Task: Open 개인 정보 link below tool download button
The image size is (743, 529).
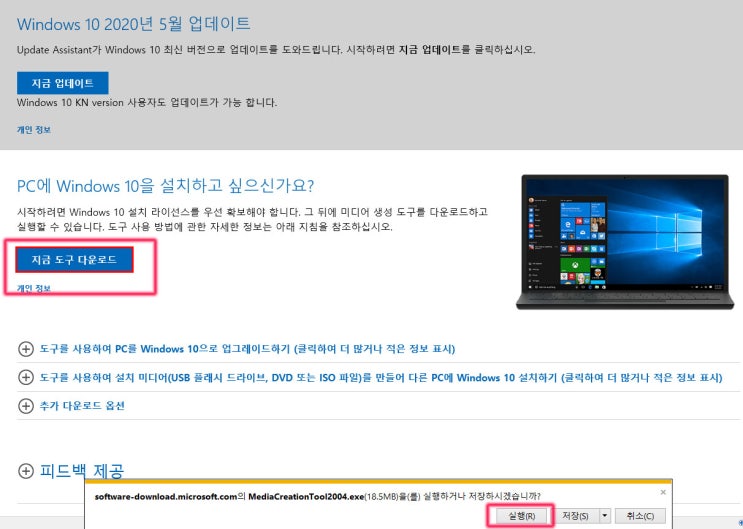Action: pos(34,288)
